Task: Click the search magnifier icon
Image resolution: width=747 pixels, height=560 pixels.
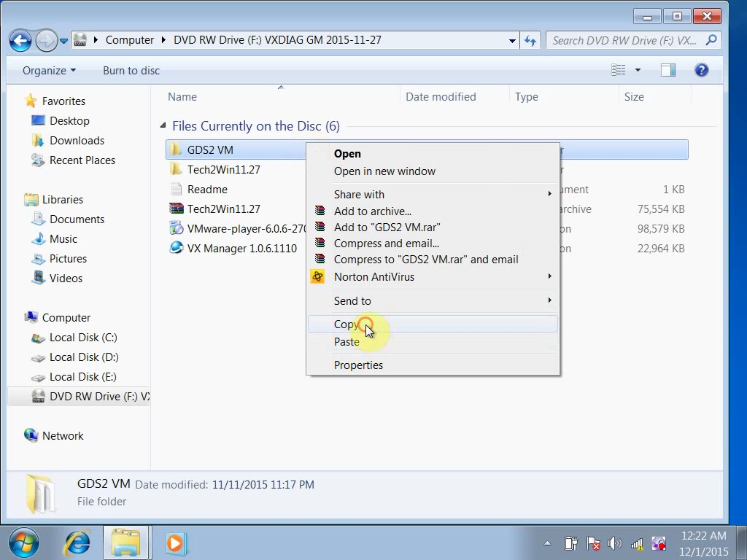Action: (x=711, y=40)
